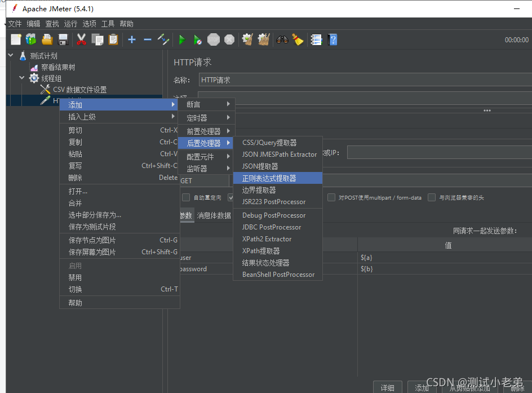Start the test with the green play icon

tap(182, 39)
